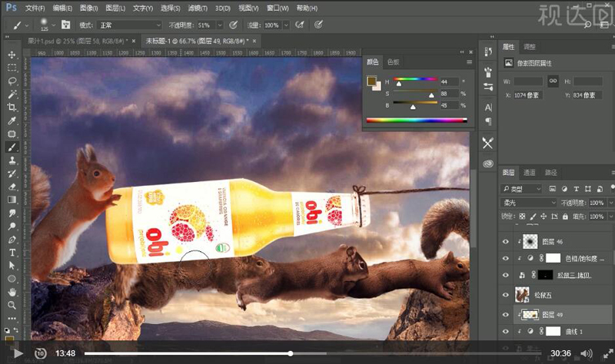Click the color spectrum ramp bar
615x364 pixels.
(417, 121)
